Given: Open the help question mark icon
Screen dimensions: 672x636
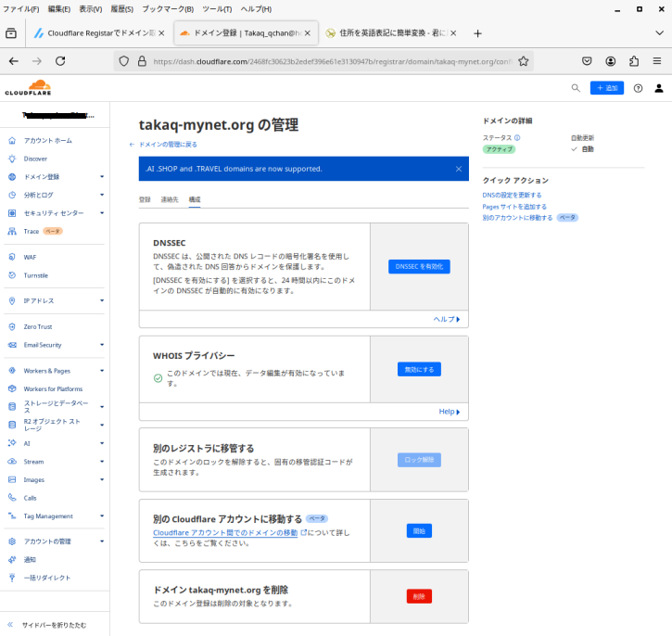Looking at the screenshot, I should click(638, 88).
